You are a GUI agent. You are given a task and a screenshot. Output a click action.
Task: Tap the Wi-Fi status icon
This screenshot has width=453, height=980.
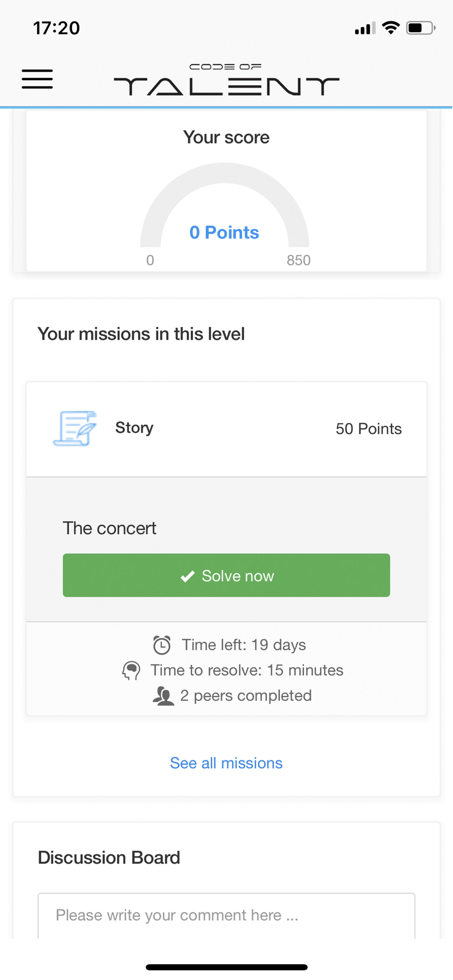(391, 28)
